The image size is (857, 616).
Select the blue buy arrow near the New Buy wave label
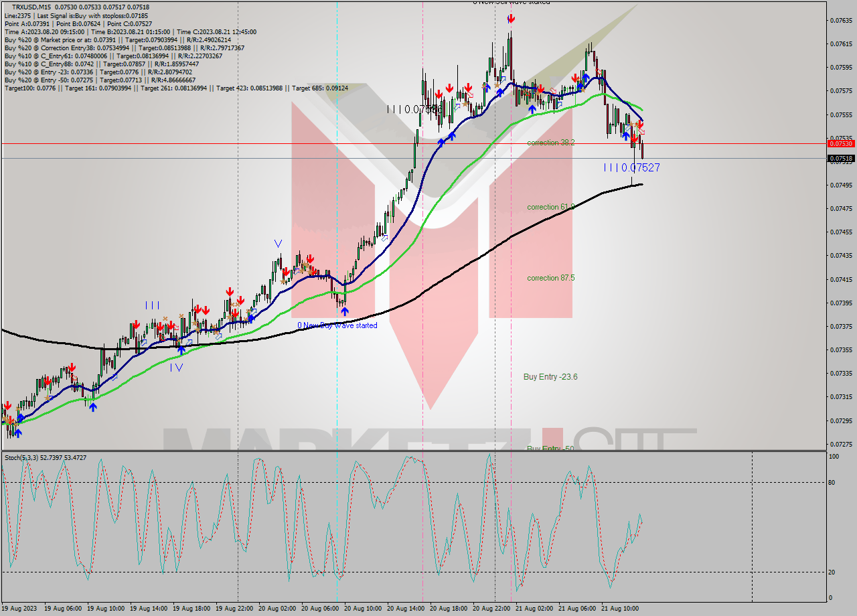click(x=345, y=310)
